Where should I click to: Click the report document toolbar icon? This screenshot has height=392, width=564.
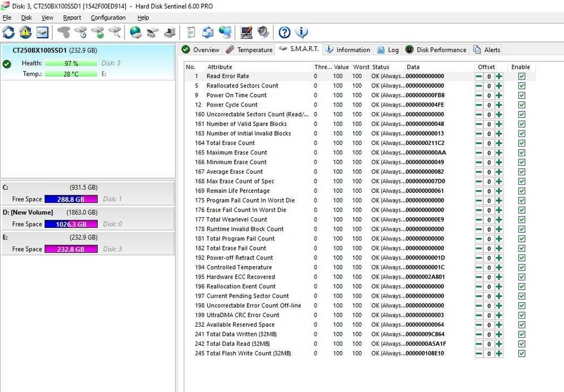pyautogui.click(x=191, y=32)
